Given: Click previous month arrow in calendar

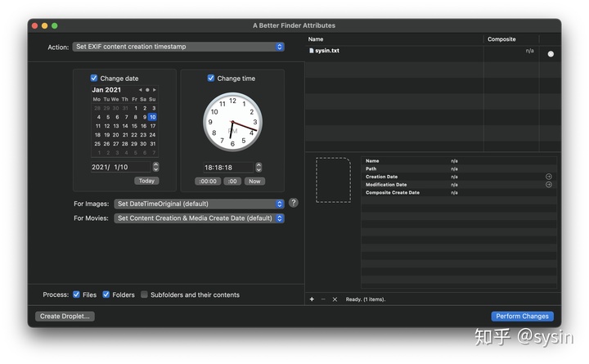Looking at the screenshot, I should (141, 90).
